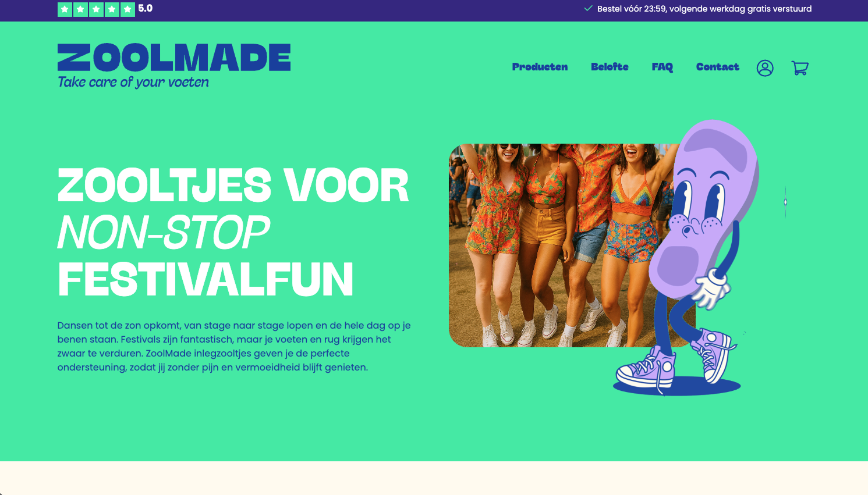Click the 'Bestel vóór 23:59' shipping notice

(x=704, y=9)
